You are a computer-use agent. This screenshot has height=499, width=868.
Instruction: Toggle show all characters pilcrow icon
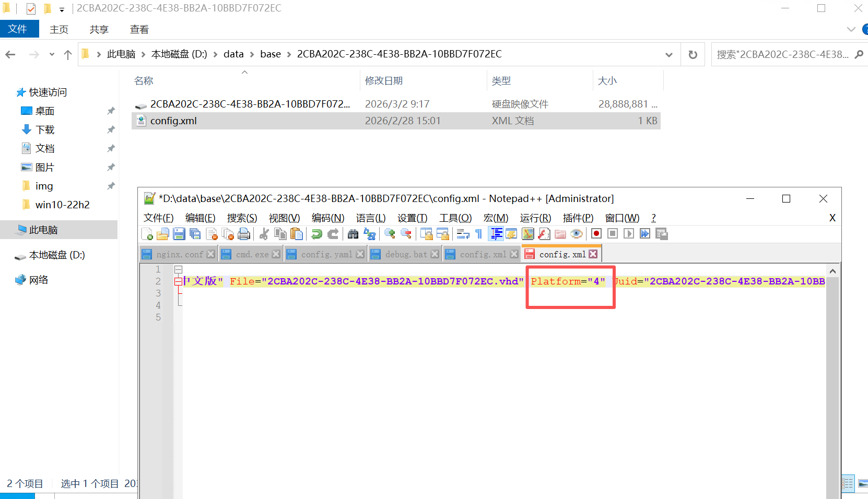(479, 234)
